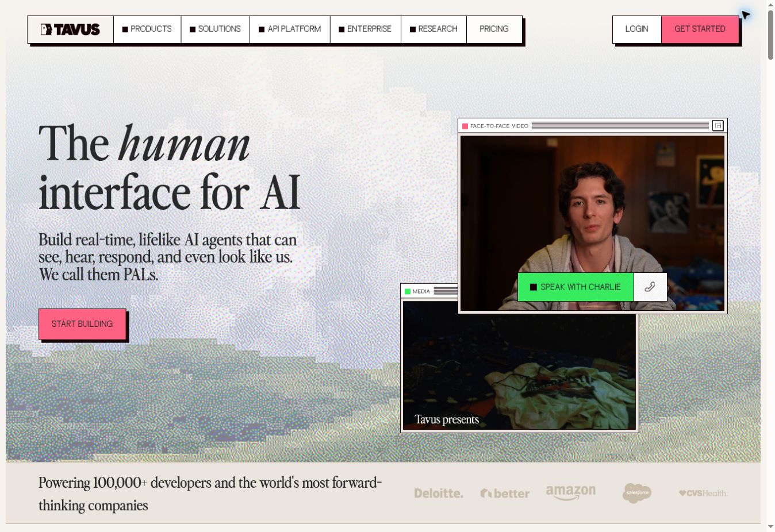Click the window icon in Face-to-Face Video titlebar
Image resolution: width=775 pixels, height=532 pixels.
point(718,125)
